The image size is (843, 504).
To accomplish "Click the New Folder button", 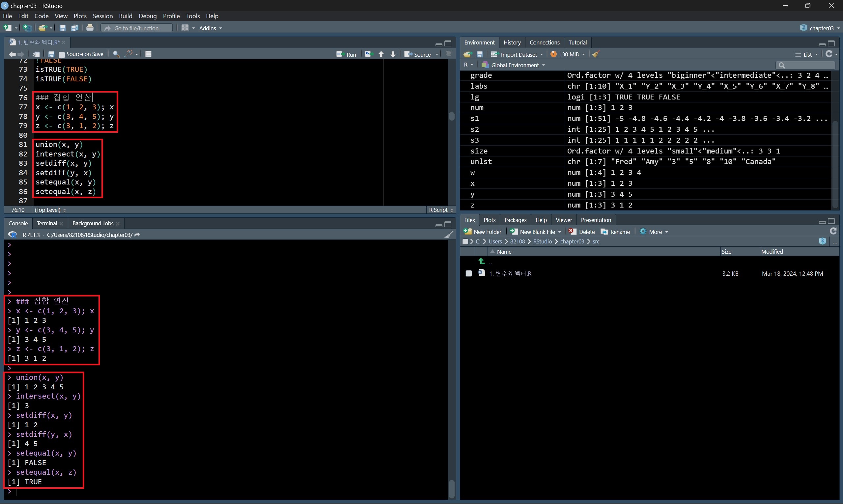I will click(x=483, y=232).
